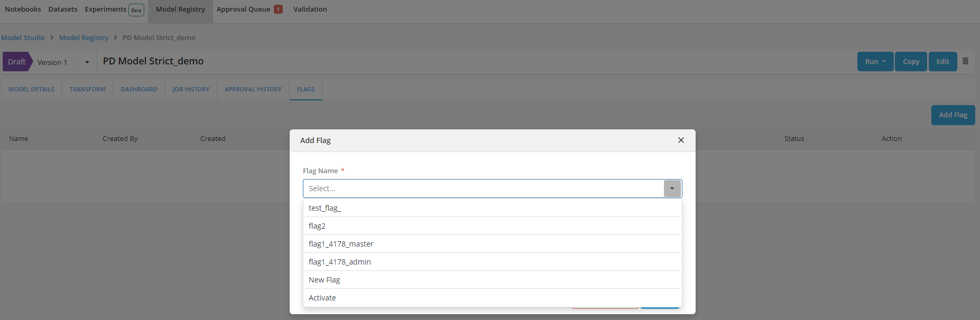980x320 pixels.
Task: Open the Dashboard tab
Action: pos(139,89)
